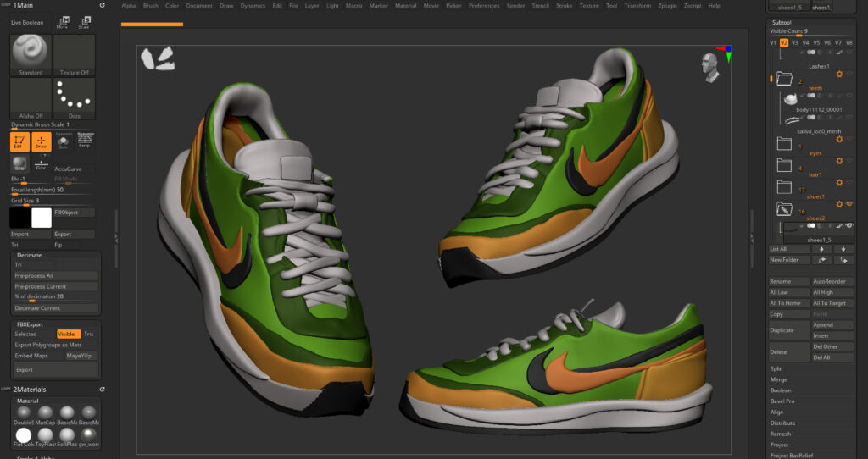Image resolution: width=868 pixels, height=459 pixels.
Task: Switch to V3 visibility set
Action: [795, 42]
